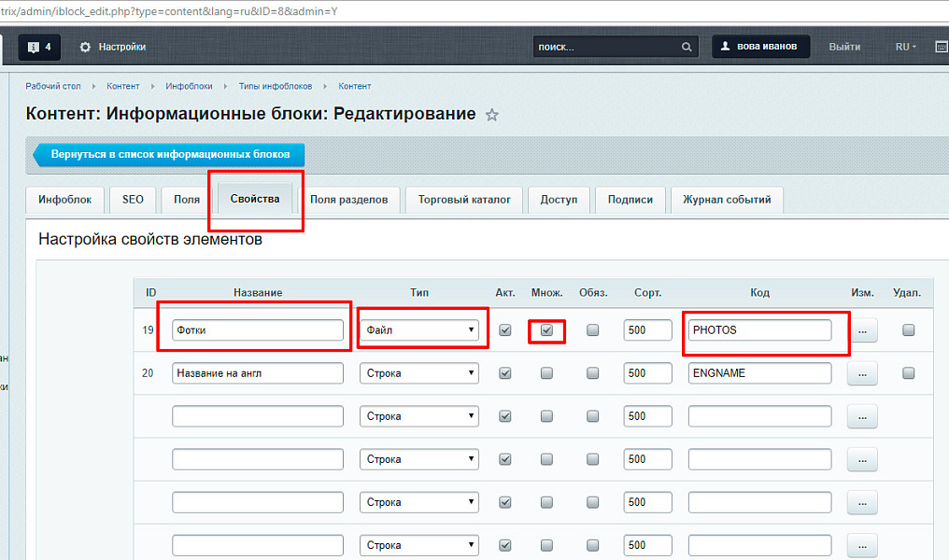
Task: Open the Торговый каталог tab
Action: point(464,200)
